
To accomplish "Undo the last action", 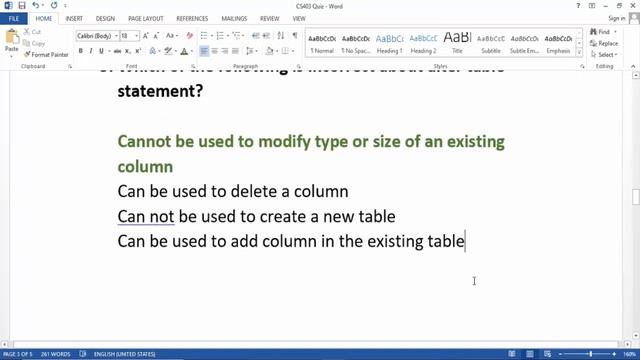I will click(36, 6).
